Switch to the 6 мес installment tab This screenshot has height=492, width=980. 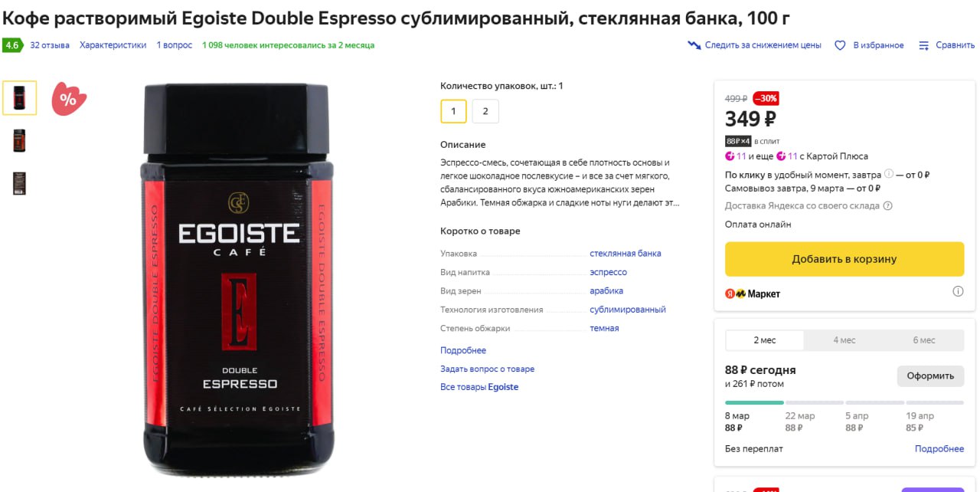[924, 340]
